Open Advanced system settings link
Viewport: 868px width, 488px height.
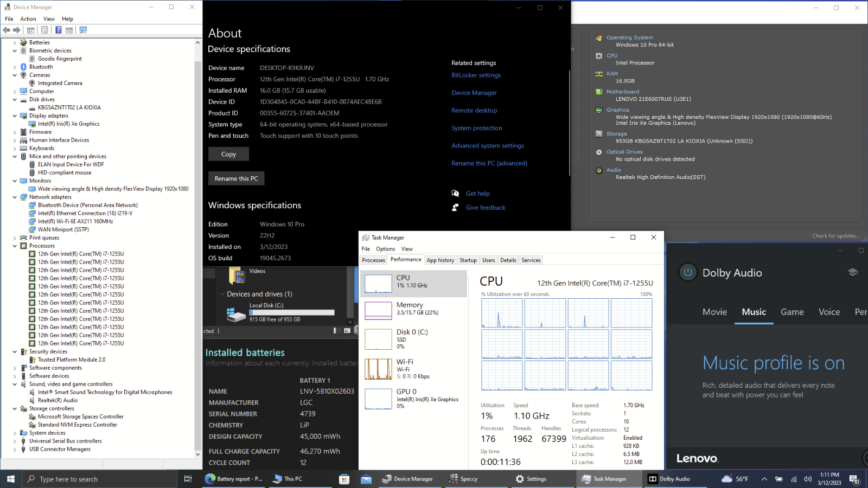[488, 146]
